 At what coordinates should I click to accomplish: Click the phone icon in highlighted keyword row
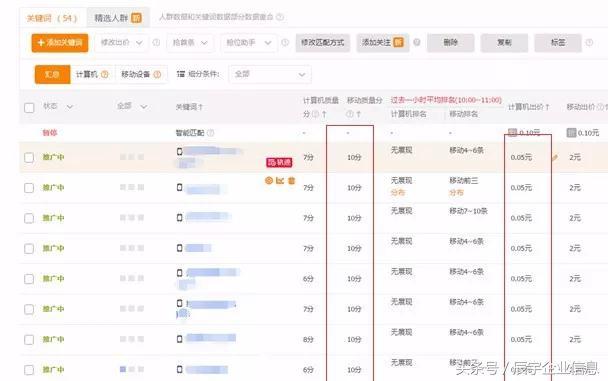coord(180,152)
